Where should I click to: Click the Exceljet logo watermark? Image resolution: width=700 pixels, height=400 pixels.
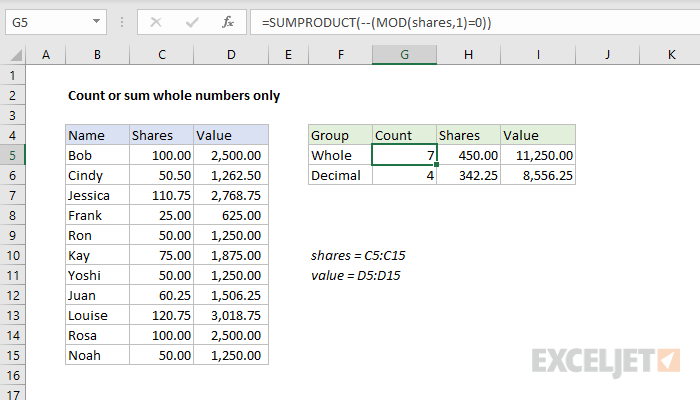point(606,361)
